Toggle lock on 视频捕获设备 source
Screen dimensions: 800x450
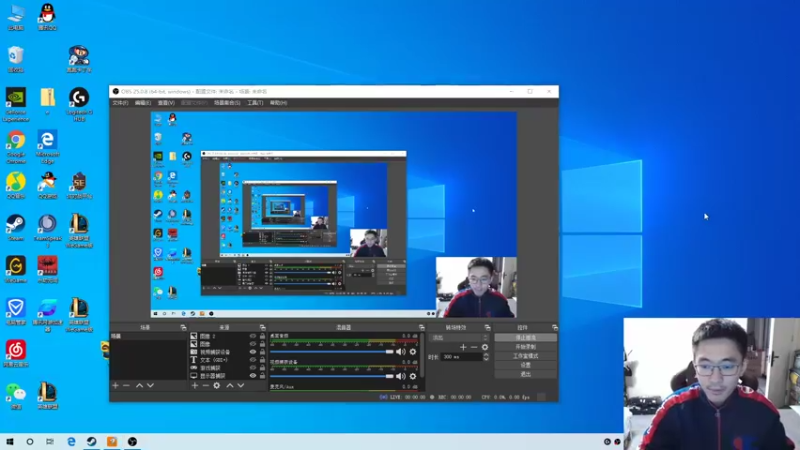point(262,352)
